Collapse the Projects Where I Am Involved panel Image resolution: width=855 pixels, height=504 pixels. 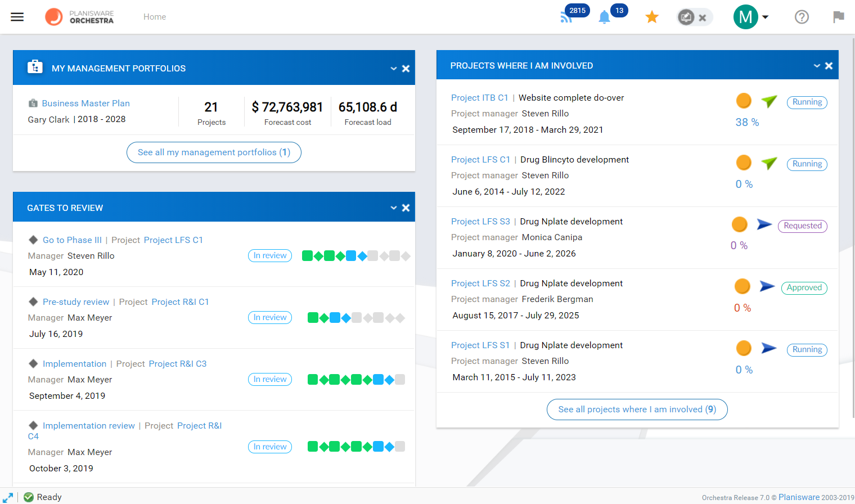817,65
